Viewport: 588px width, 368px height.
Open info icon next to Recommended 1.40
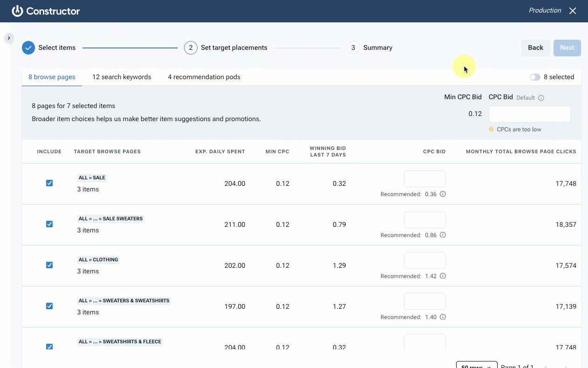click(443, 317)
